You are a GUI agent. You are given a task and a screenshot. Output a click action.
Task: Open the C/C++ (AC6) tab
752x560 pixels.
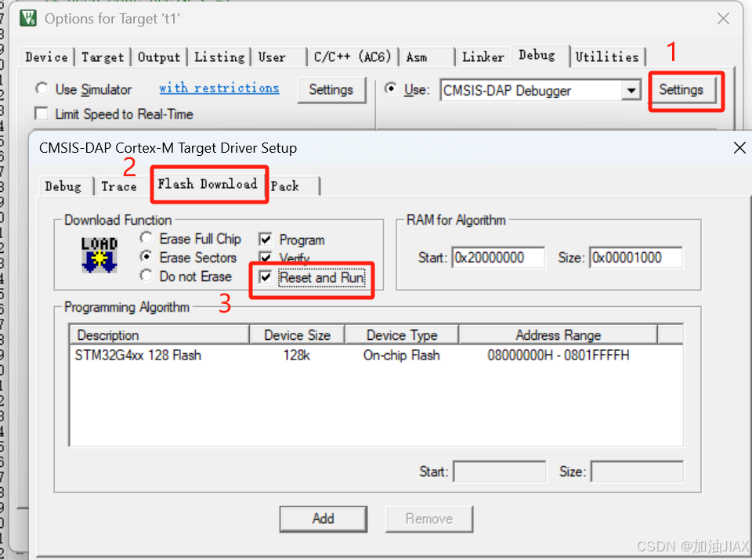click(x=352, y=57)
